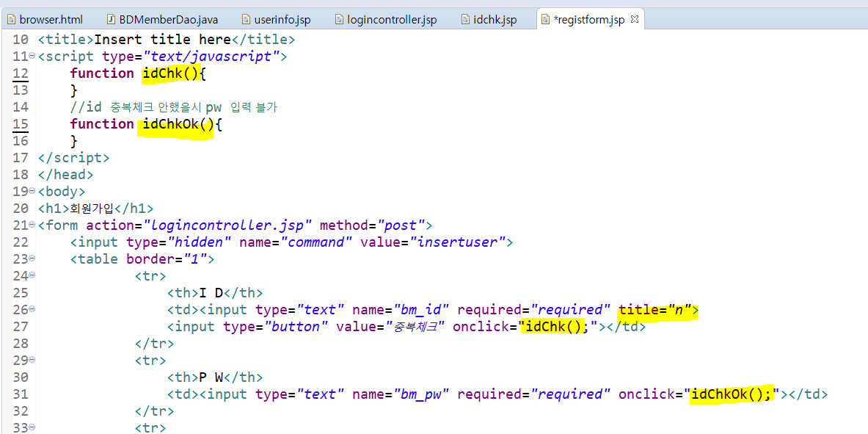Screen dimensions: 868x434
Task: Click the logincontroller.jsp file icon
Action: click(340, 20)
